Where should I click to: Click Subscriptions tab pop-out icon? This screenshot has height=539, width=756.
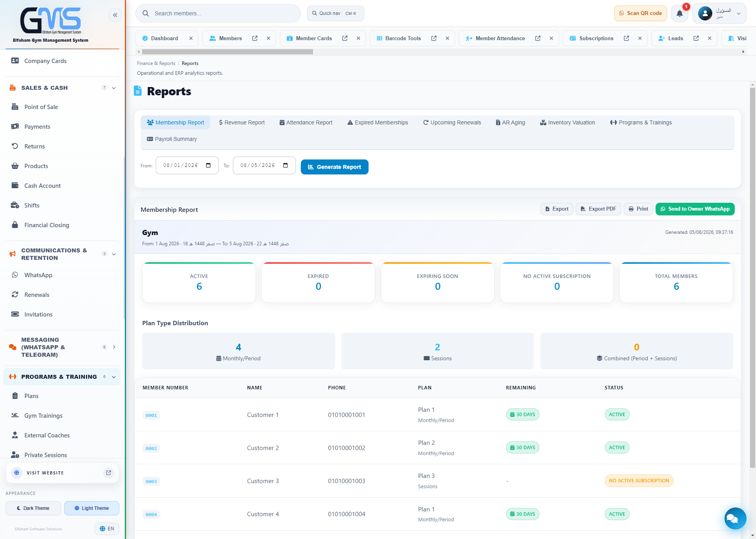[x=626, y=38]
